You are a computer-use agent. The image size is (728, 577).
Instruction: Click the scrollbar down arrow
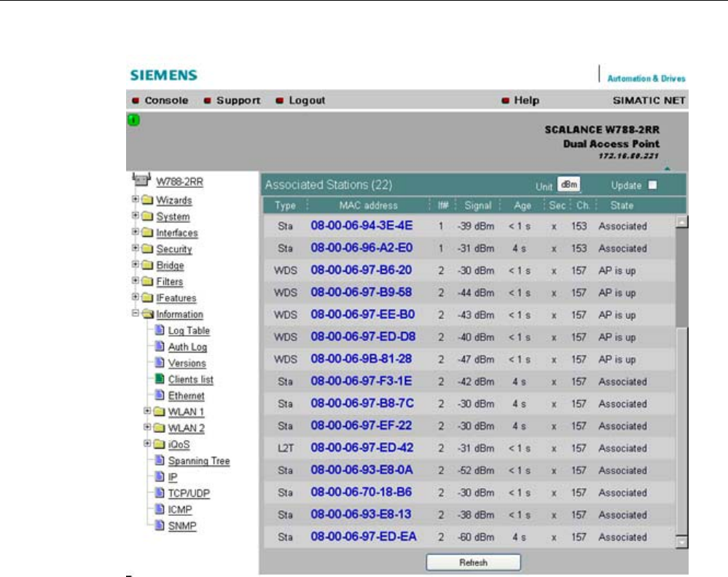[681, 542]
